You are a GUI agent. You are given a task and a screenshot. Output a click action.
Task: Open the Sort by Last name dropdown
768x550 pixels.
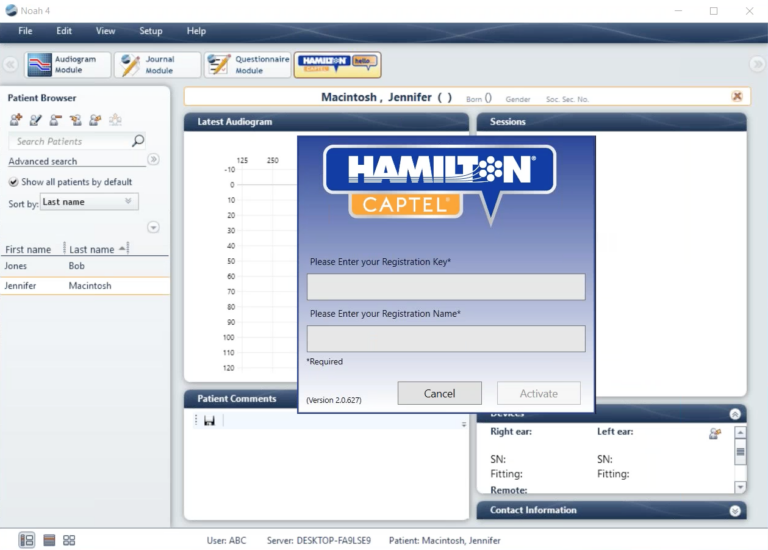tap(89, 202)
